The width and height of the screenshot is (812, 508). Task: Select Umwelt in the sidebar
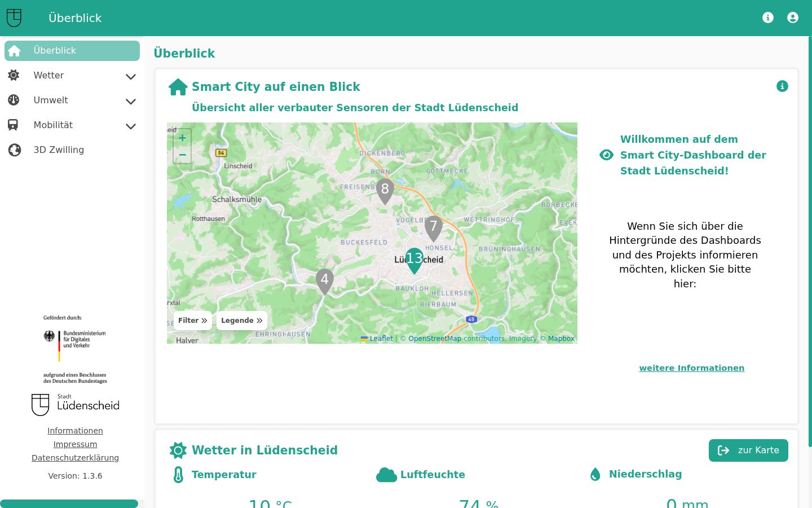(x=72, y=100)
